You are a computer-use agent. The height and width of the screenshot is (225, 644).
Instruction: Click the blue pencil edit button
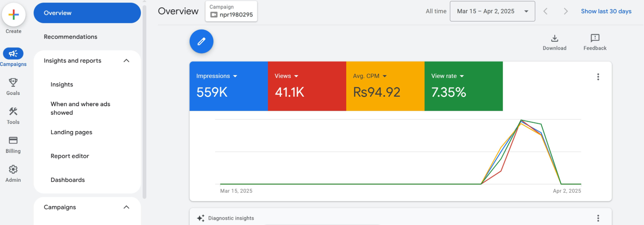pos(201,41)
